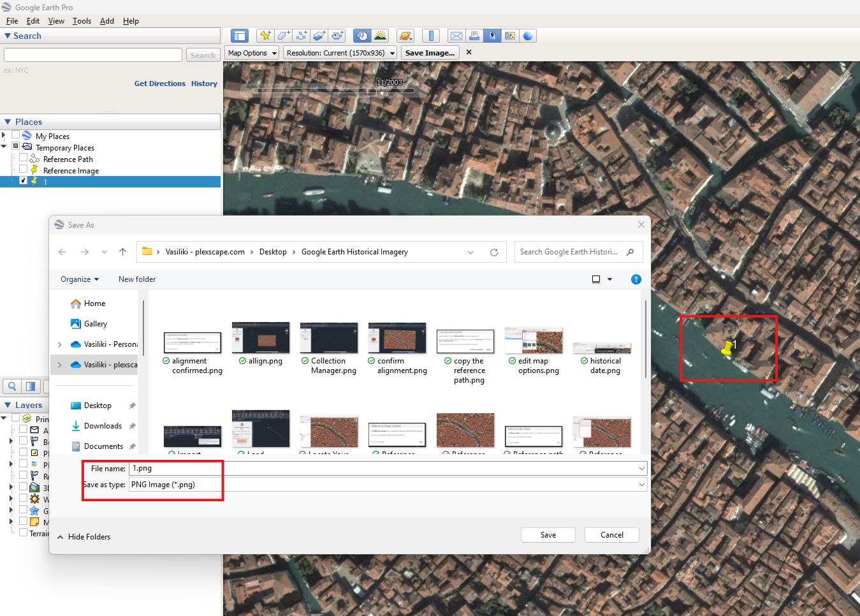The height and width of the screenshot is (616, 860).
Task: Check the layer checkbox beside the blue star icon
Action: pos(24,510)
